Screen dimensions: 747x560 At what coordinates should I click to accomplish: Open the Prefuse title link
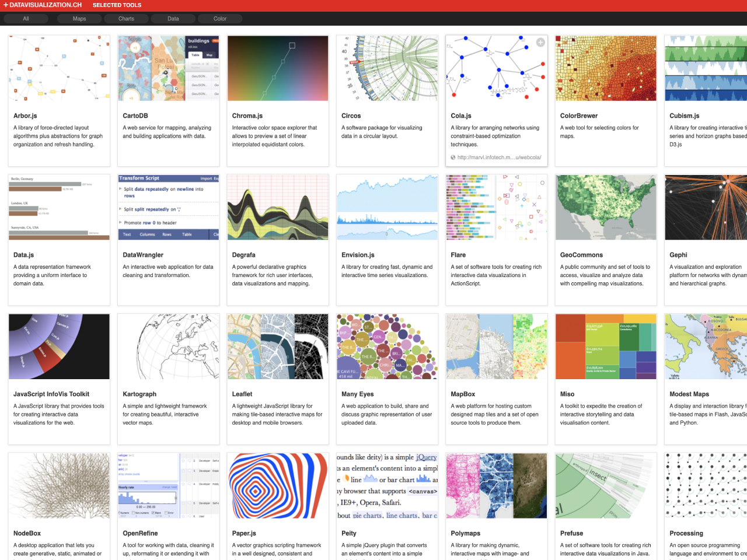click(571, 533)
